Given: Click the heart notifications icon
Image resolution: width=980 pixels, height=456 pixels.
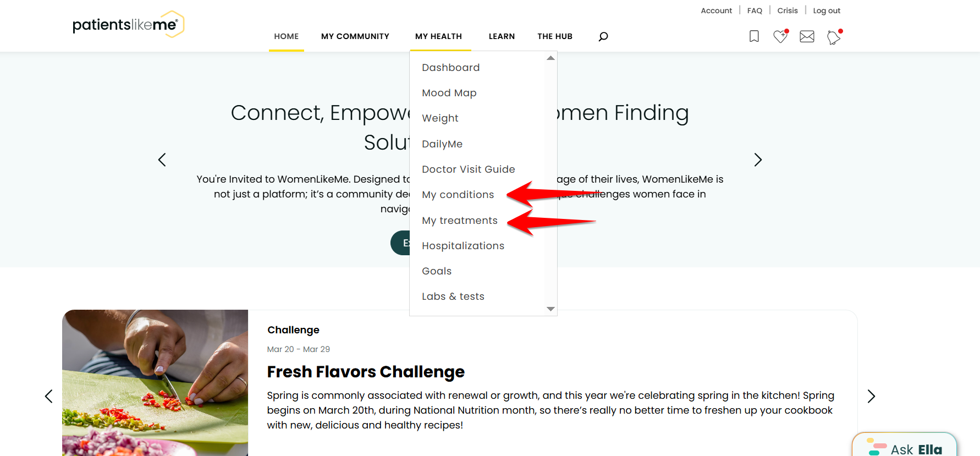Looking at the screenshot, I should pyautogui.click(x=780, y=36).
